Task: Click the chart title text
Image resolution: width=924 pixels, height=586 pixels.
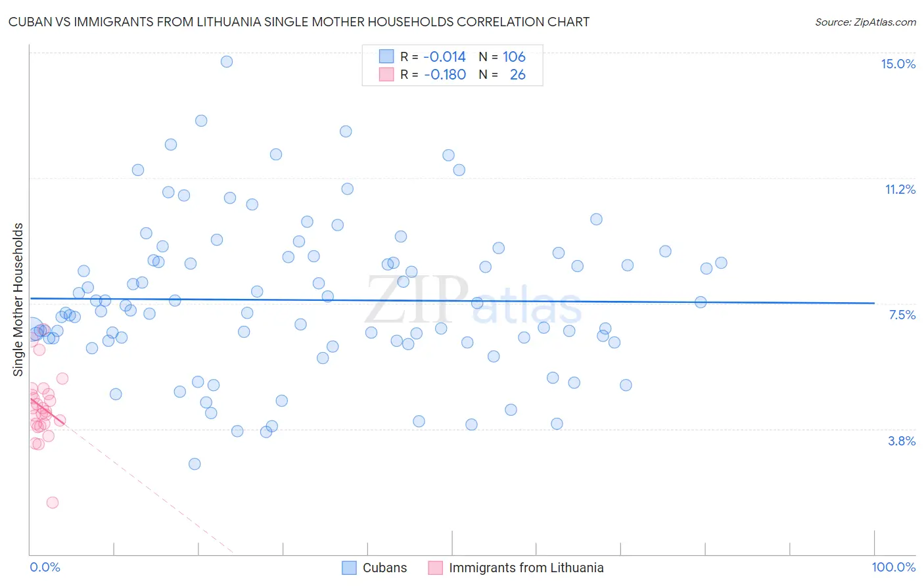Action: tap(299, 22)
